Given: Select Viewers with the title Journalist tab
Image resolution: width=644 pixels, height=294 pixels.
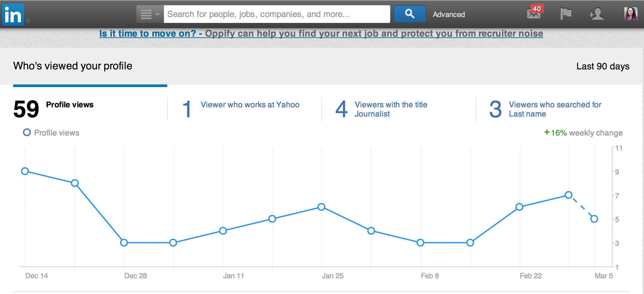Looking at the screenshot, I should [391, 109].
